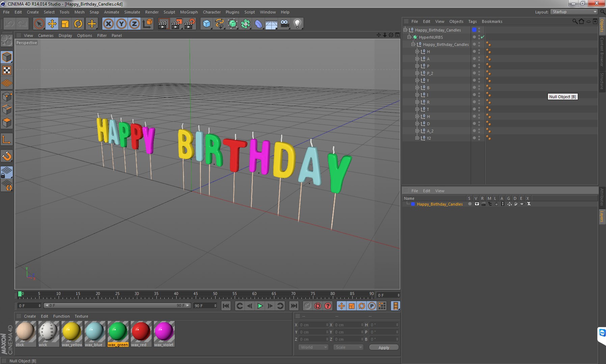Open the Object Manager Tags menu

(x=472, y=21)
